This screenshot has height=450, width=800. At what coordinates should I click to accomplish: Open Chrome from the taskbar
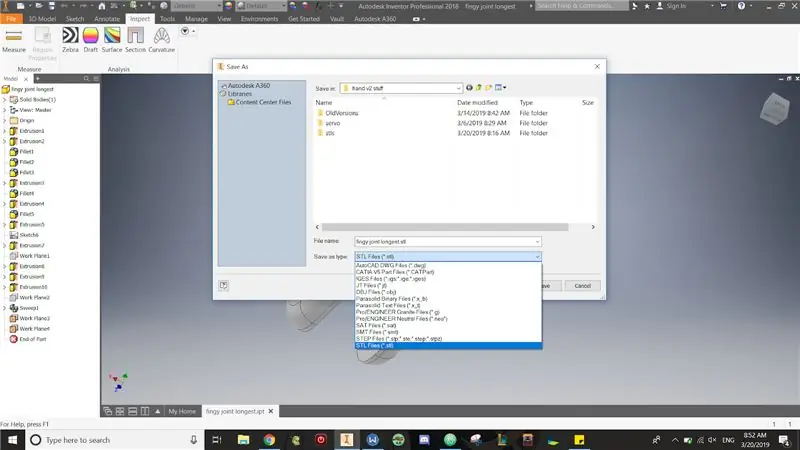coord(269,439)
